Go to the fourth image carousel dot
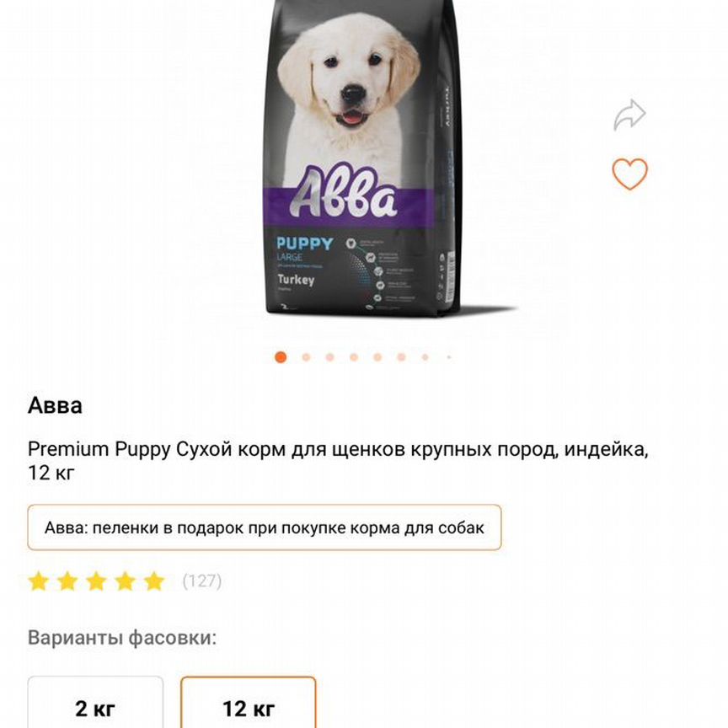Image resolution: width=728 pixels, height=728 pixels. (354, 357)
